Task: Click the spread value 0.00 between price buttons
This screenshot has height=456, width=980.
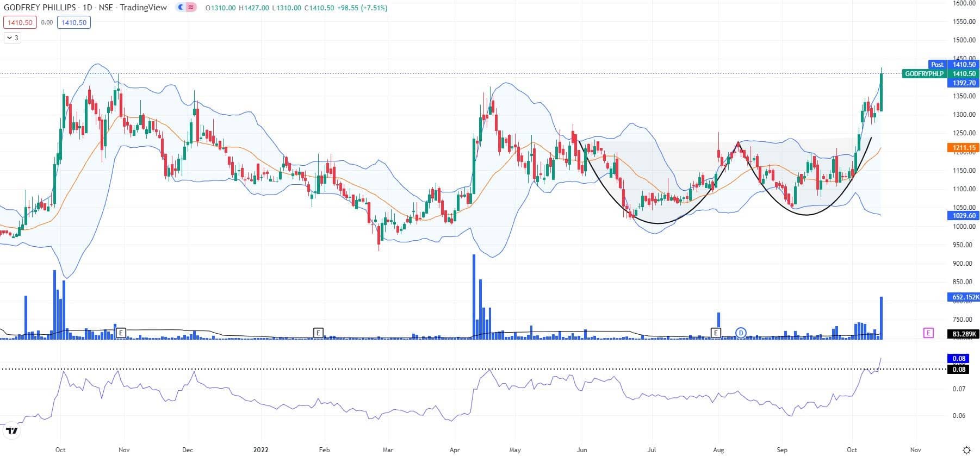Action: point(47,22)
